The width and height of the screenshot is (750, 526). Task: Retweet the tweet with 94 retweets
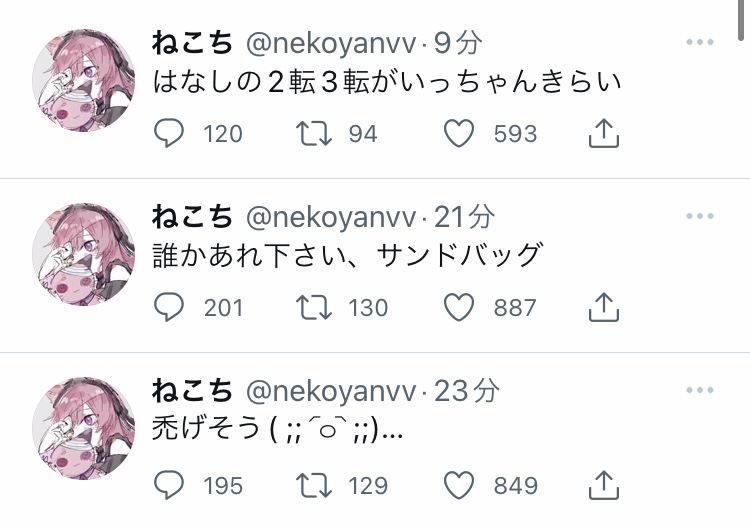[x=315, y=134]
